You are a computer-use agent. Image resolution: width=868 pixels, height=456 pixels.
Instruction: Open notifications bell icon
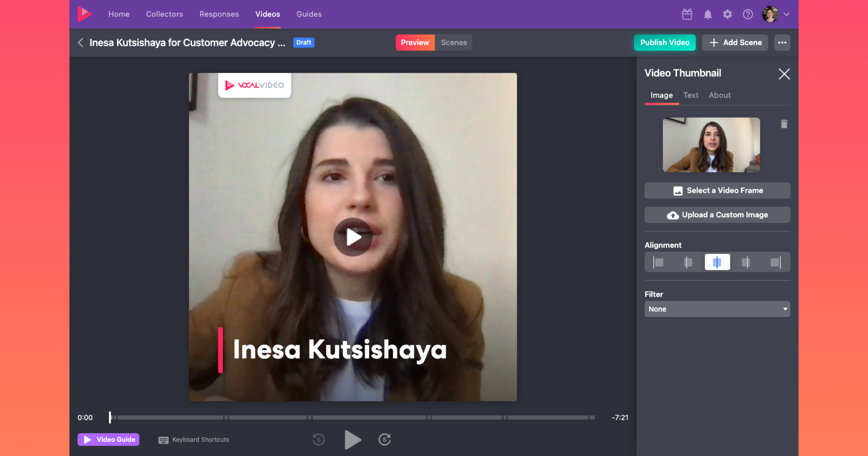click(x=707, y=14)
